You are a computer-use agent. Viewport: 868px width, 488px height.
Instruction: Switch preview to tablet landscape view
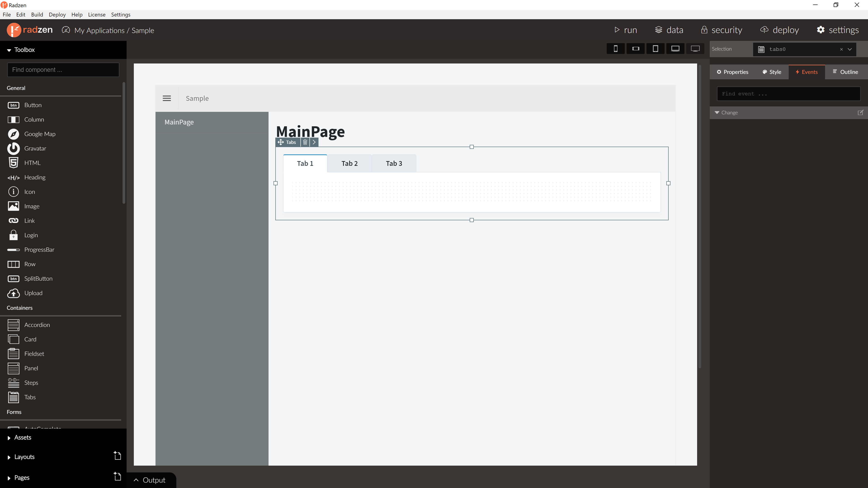[675, 49]
